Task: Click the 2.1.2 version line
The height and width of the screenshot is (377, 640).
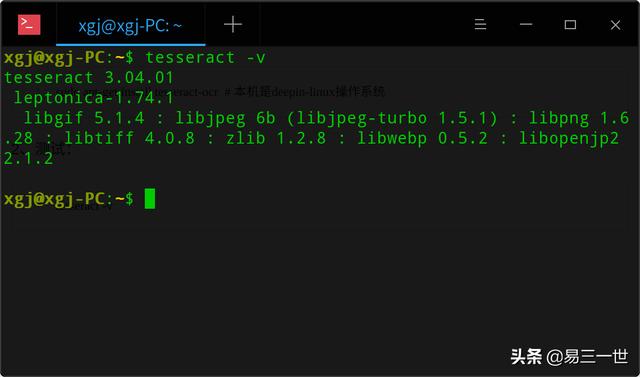Action: coord(29,158)
